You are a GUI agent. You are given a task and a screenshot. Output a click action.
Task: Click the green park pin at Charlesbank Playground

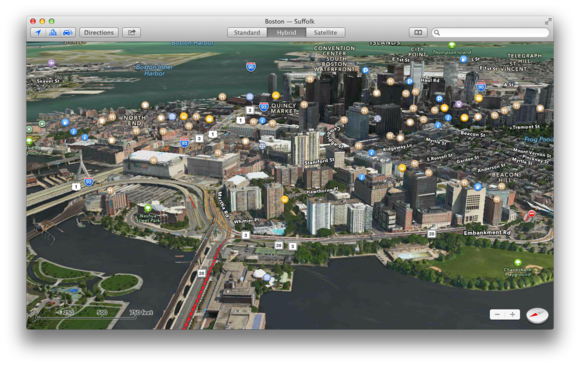(518, 262)
